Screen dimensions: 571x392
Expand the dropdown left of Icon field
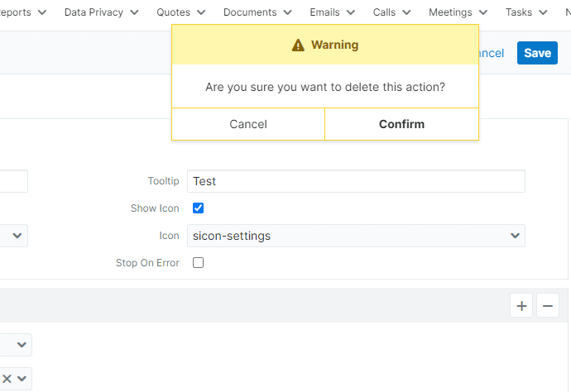13,236
